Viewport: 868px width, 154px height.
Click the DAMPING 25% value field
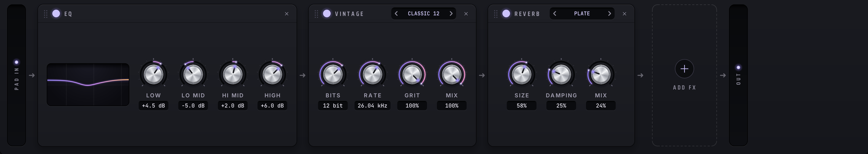[x=561, y=106]
